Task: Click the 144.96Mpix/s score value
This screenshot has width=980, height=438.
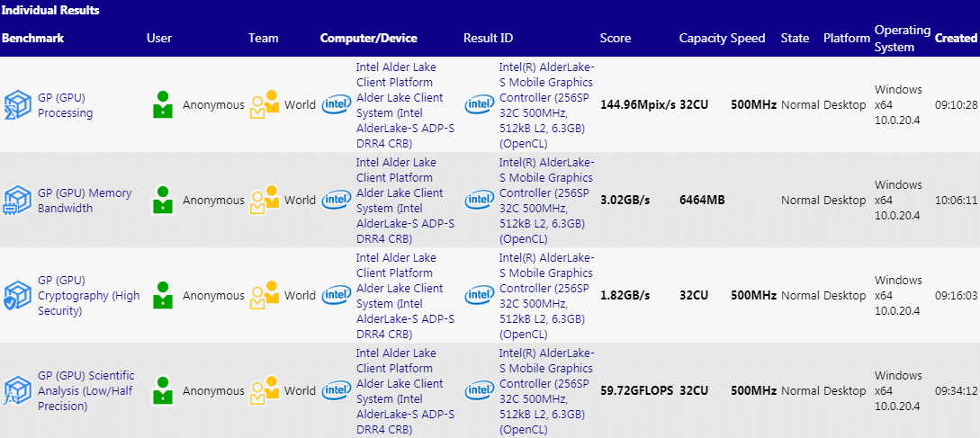Action: pos(638,105)
